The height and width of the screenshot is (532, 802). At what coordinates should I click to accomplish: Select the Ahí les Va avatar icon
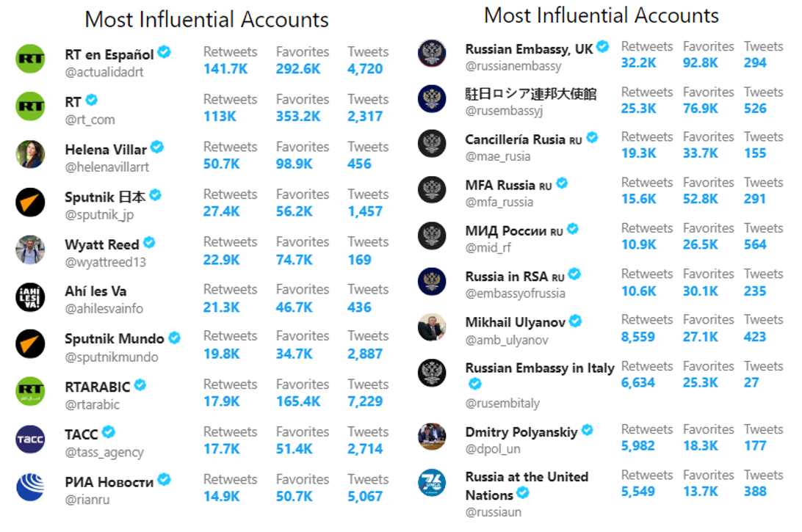click(x=30, y=297)
